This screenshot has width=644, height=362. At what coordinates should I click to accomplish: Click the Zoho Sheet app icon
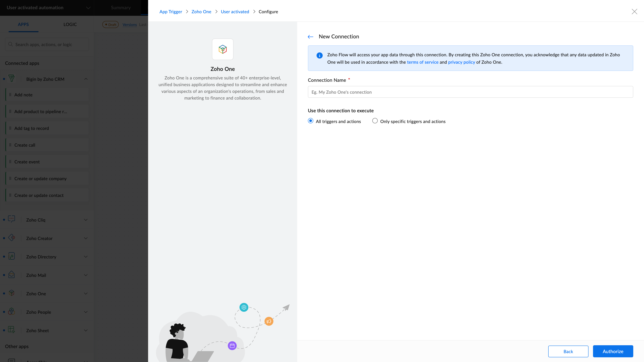(12, 330)
